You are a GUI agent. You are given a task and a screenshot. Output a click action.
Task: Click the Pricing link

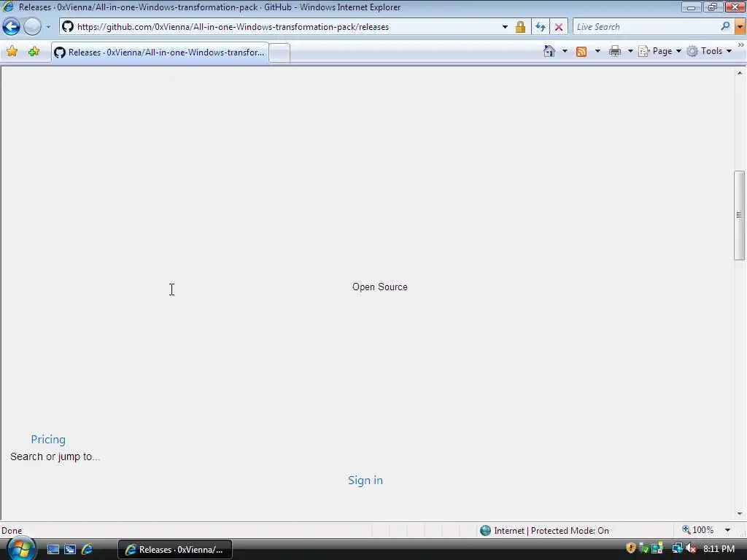(48, 439)
